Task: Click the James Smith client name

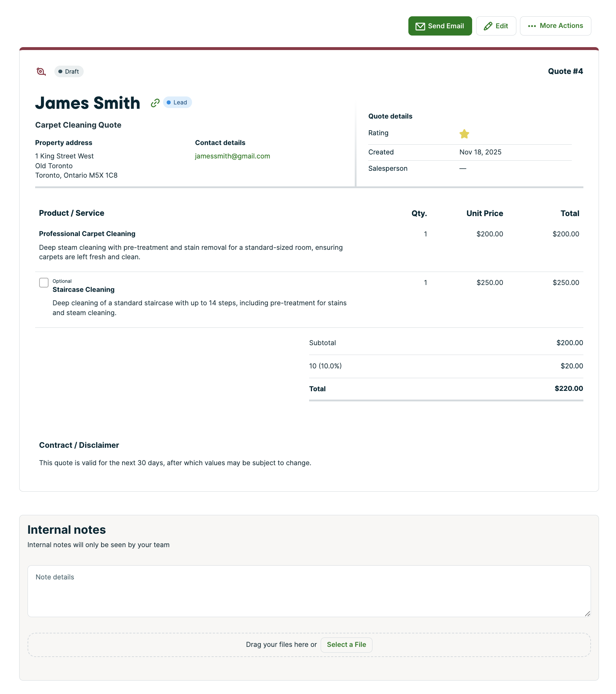Action: point(88,103)
